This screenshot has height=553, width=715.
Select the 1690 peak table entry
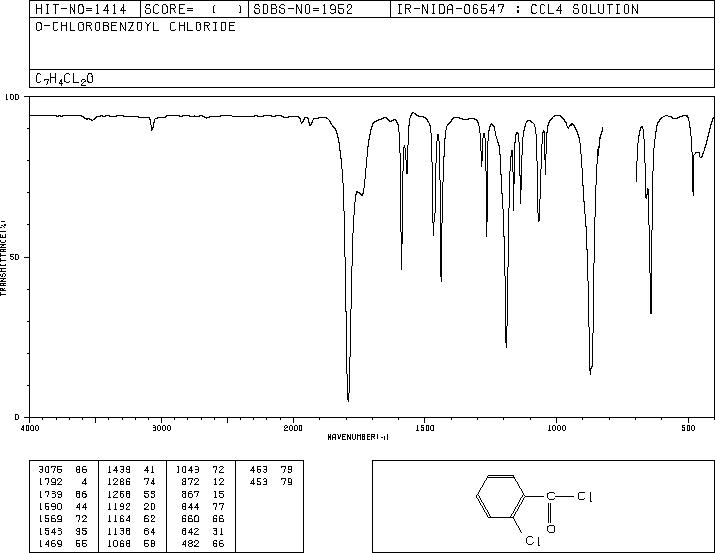click(50, 506)
